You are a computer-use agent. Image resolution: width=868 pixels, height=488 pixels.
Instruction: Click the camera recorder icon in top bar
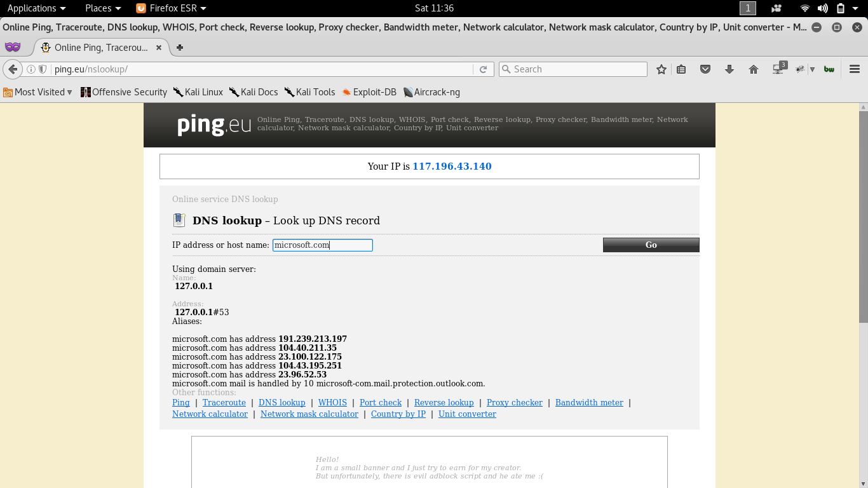776,8
